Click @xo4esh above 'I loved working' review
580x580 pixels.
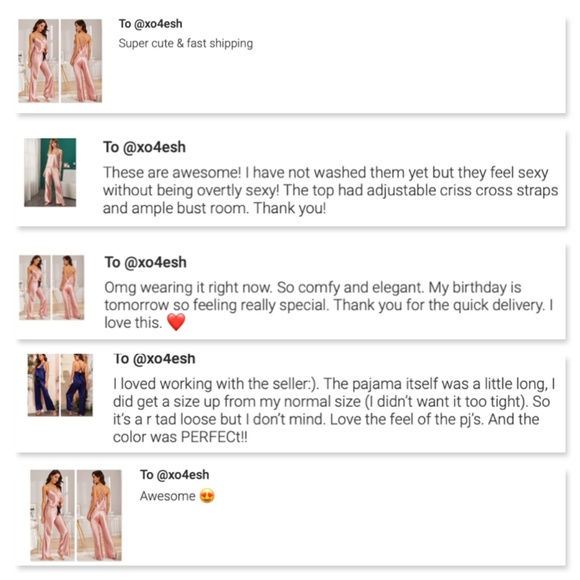(164, 359)
